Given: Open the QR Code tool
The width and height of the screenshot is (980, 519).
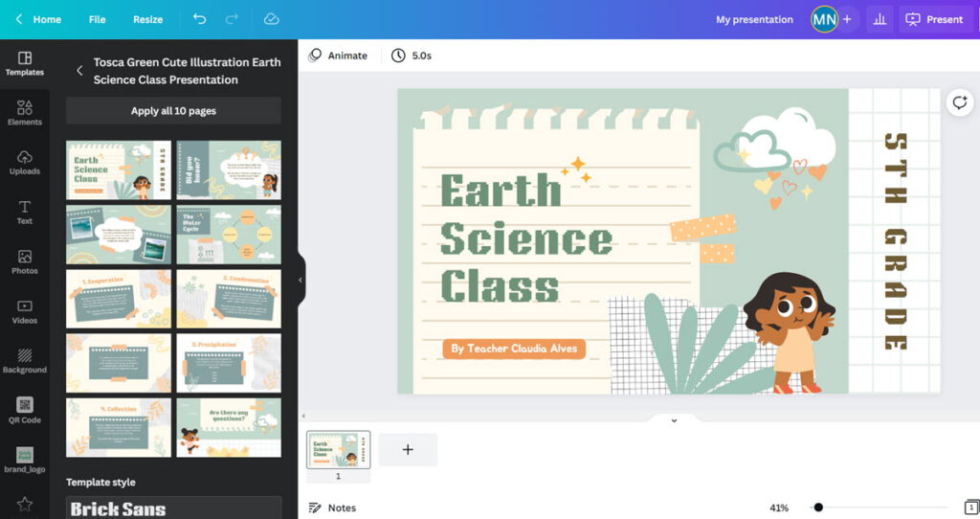Looking at the screenshot, I should click(25, 410).
